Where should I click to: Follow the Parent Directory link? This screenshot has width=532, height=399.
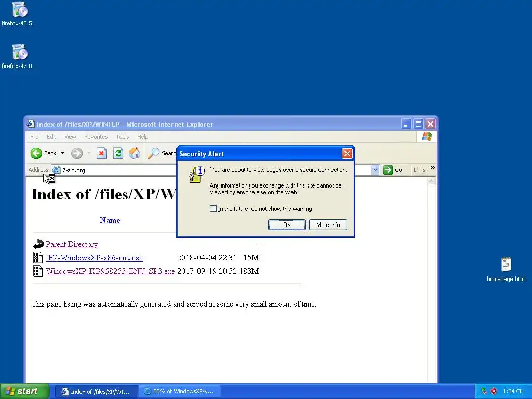click(x=72, y=244)
